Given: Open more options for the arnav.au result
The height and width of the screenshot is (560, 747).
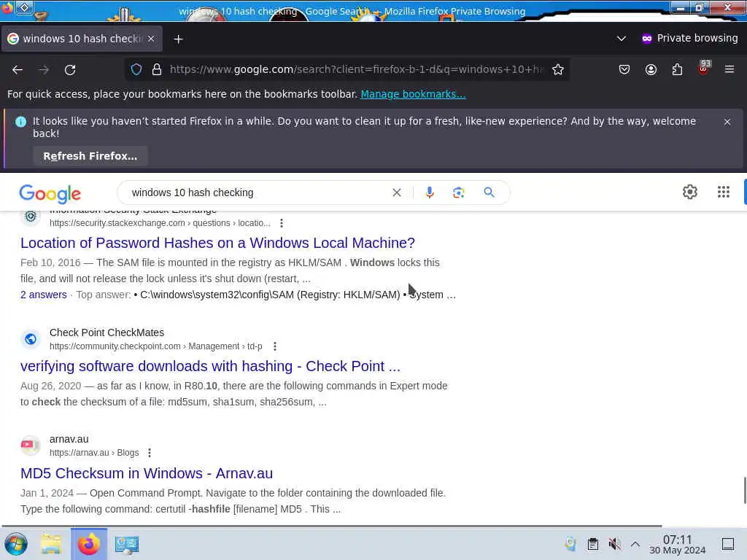Looking at the screenshot, I should pos(150,453).
